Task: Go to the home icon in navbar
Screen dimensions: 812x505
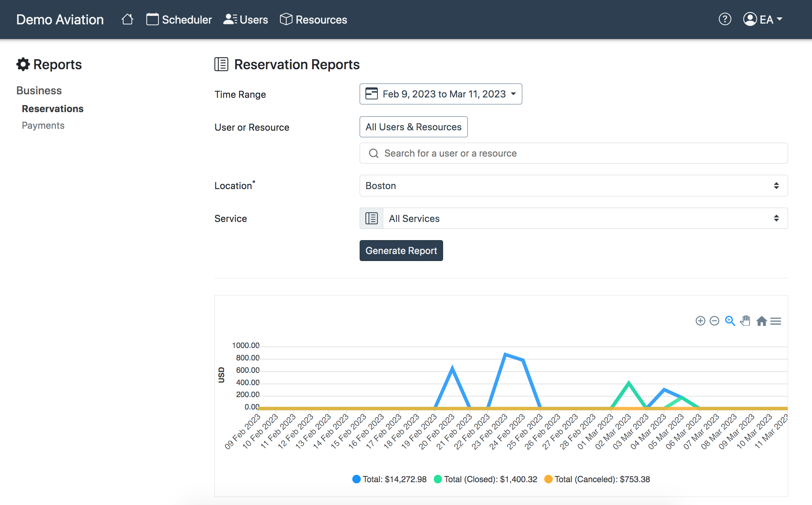Action: click(x=127, y=19)
